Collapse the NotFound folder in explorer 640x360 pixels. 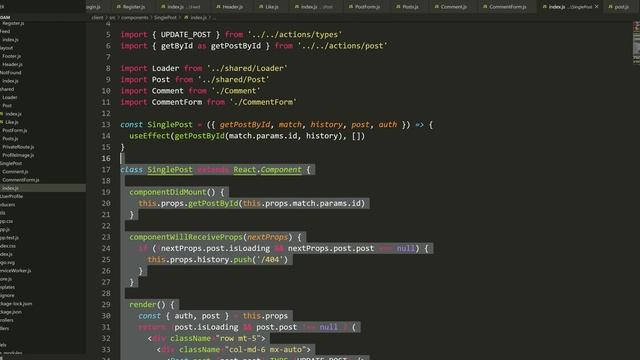11,73
